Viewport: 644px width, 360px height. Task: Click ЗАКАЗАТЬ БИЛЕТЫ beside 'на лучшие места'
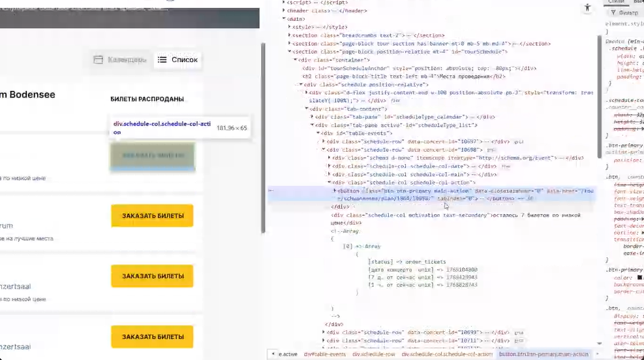153,216
